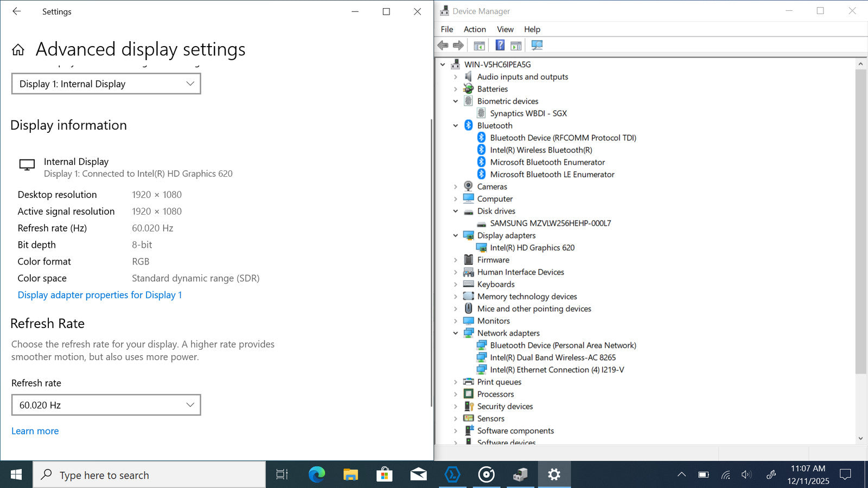Select Intel(R) Dual Band Wireless-AC 8265
Image resolution: width=868 pixels, height=488 pixels.
point(553,357)
